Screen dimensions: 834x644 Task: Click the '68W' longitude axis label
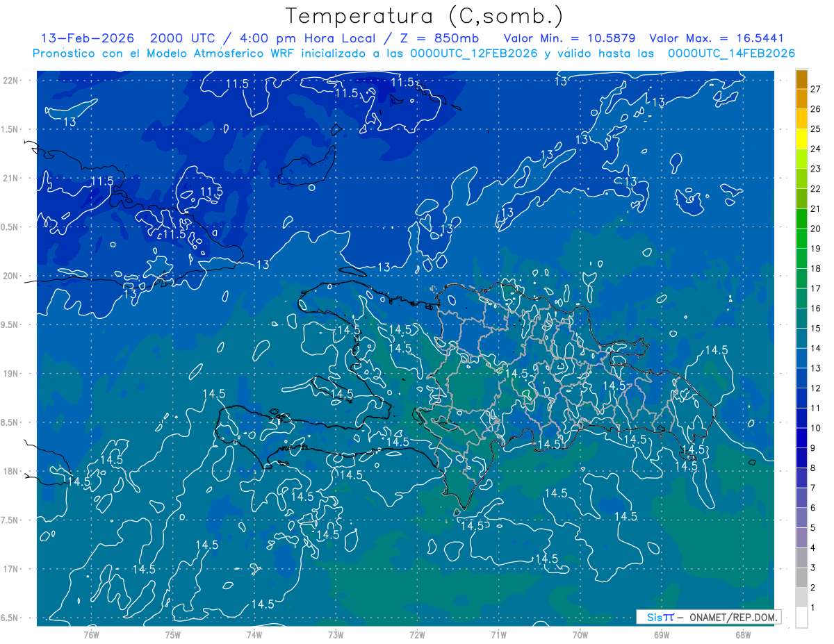pos(743,634)
